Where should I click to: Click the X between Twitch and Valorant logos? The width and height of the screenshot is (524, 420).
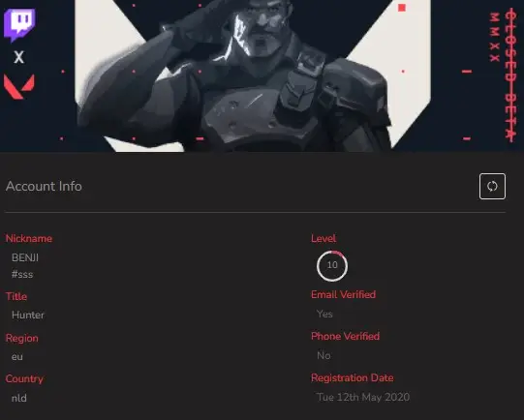coord(19,57)
